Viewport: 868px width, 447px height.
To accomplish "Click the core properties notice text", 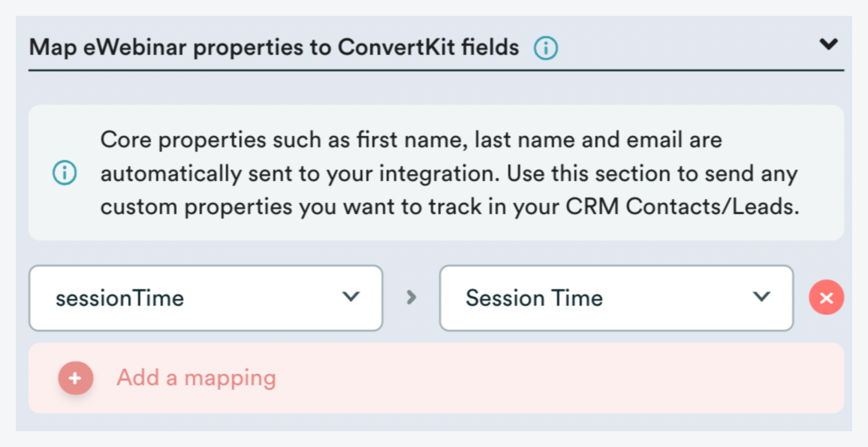I will tap(448, 174).
